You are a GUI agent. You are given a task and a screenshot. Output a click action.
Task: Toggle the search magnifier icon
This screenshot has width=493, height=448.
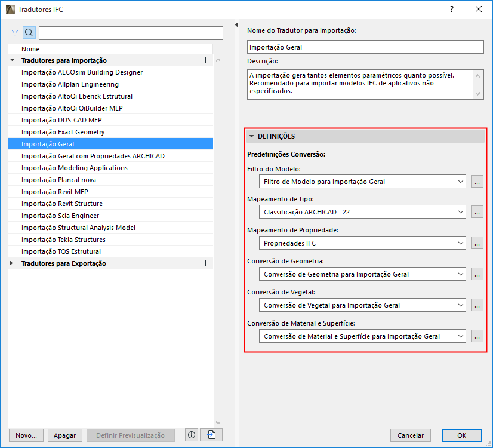(29, 33)
